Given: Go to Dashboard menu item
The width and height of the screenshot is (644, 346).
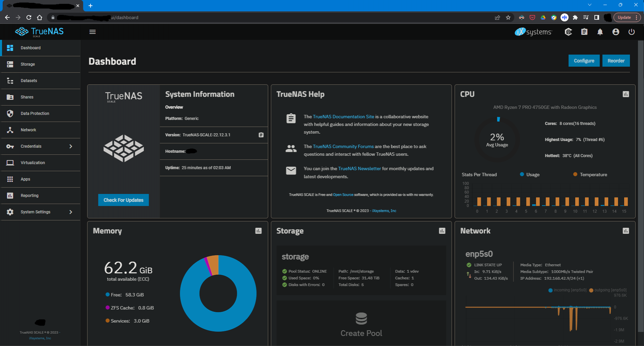Looking at the screenshot, I should tap(40, 48).
